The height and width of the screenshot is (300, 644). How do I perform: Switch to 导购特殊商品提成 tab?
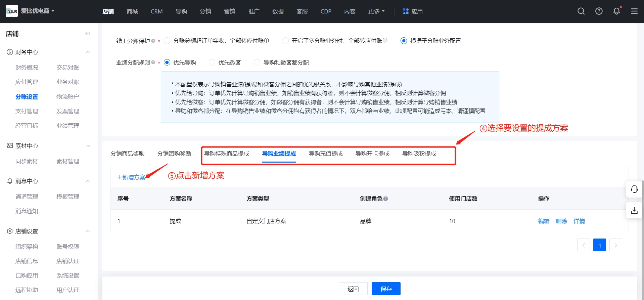coord(227,154)
